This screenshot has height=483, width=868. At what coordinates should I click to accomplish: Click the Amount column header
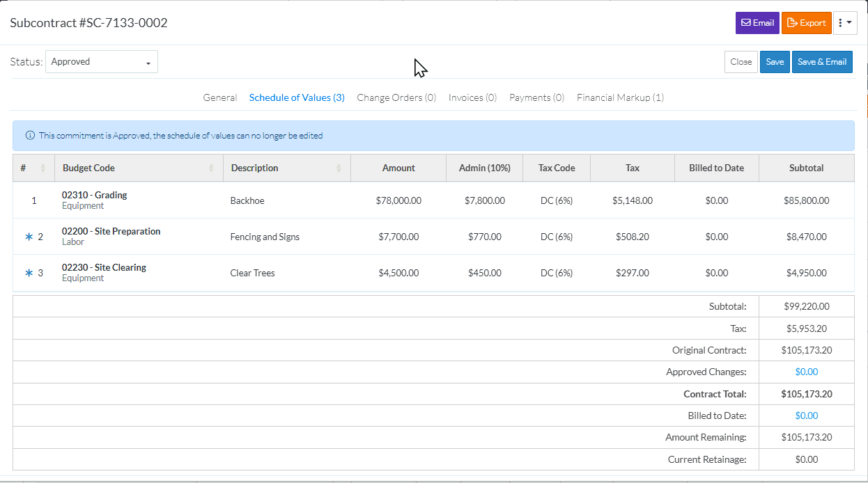(398, 168)
